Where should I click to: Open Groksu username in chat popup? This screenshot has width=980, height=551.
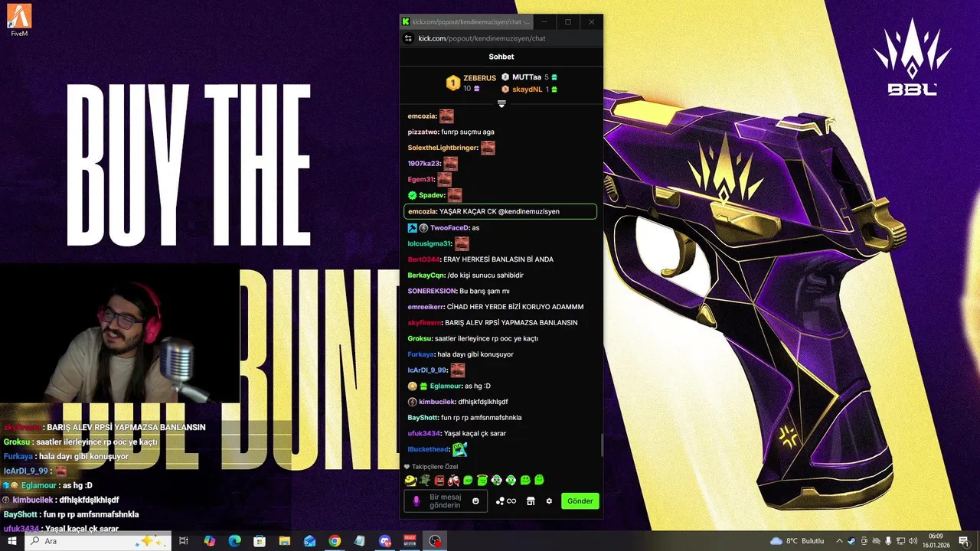[420, 338]
